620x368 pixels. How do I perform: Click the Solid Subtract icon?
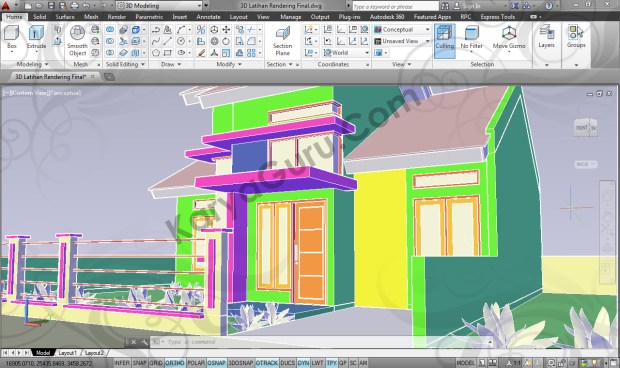pyautogui.click(x=110, y=41)
